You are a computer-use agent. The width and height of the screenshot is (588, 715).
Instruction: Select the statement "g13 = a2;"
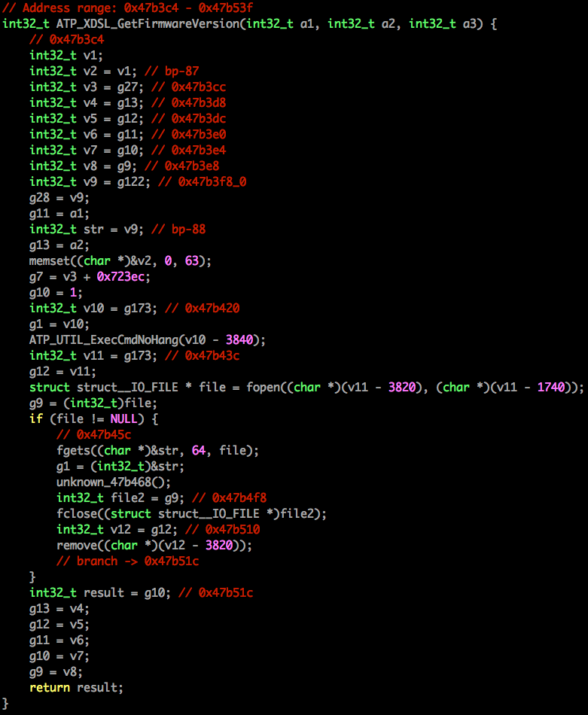point(59,245)
